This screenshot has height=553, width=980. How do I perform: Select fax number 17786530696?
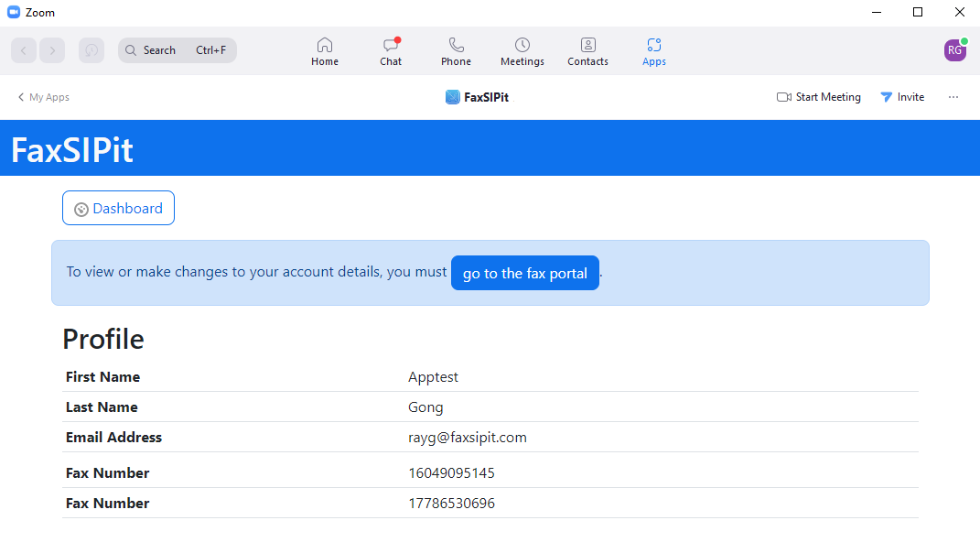pos(451,503)
